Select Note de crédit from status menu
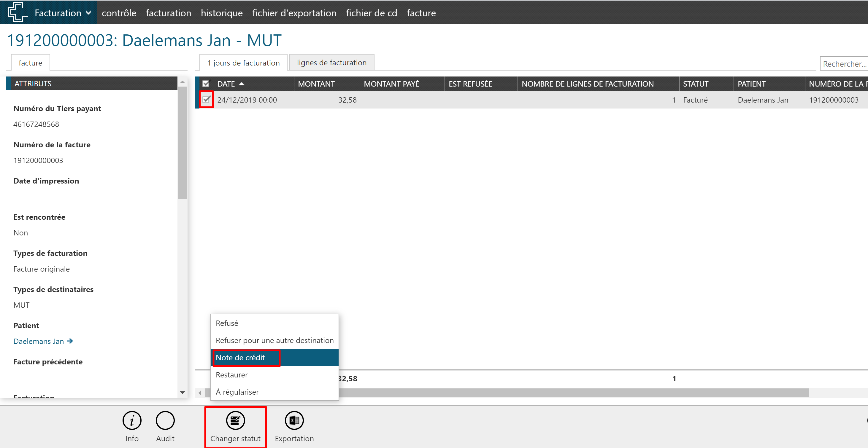 coord(240,358)
